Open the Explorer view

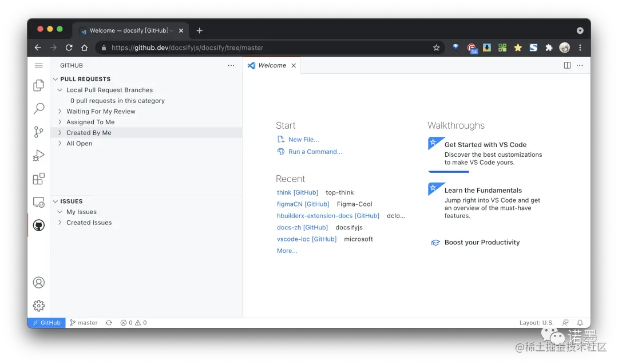click(39, 85)
